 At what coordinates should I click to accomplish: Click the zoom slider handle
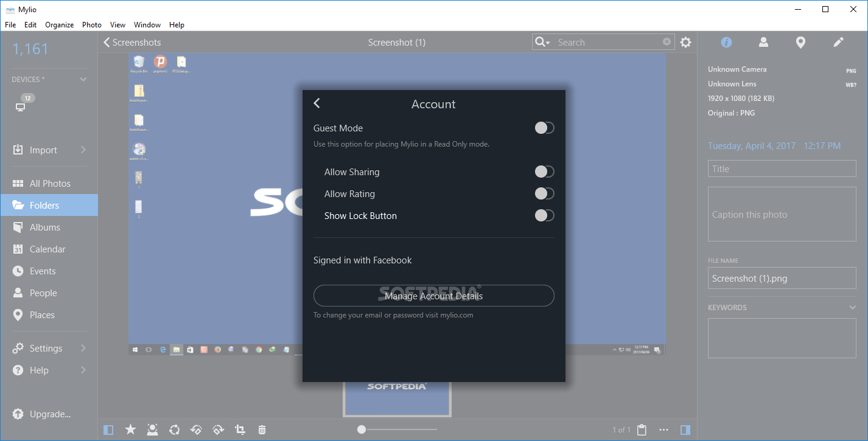coord(362,429)
